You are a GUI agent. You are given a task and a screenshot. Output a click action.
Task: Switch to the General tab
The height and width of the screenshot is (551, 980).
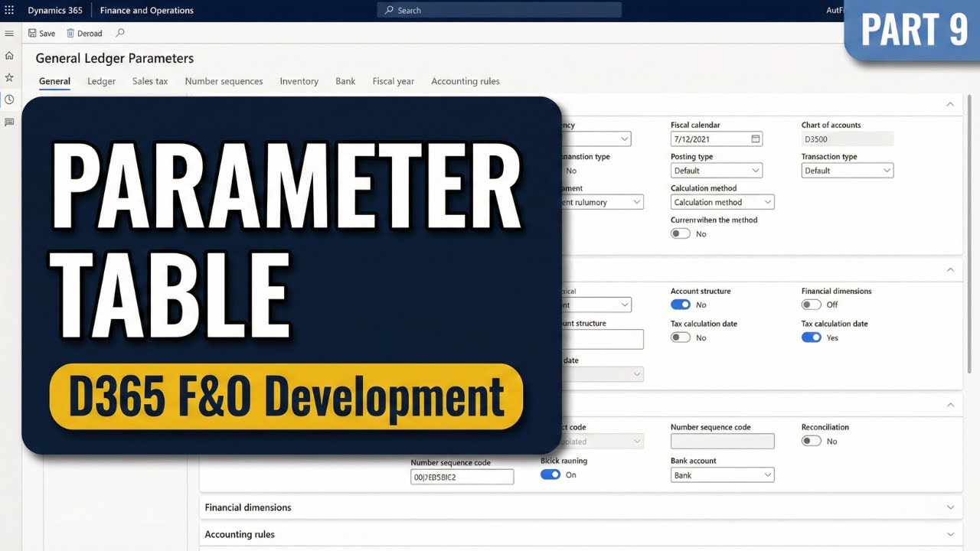coord(54,81)
